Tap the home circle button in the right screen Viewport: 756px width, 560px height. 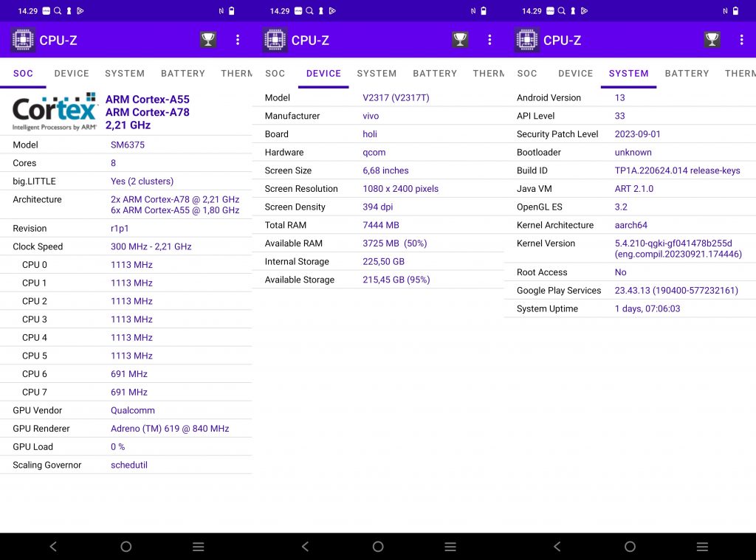630,547
